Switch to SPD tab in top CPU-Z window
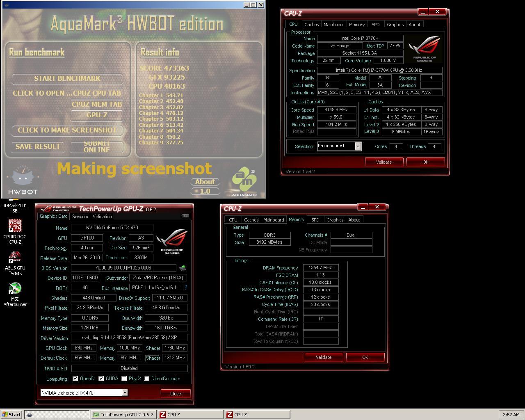The width and height of the screenshot is (525, 420). click(x=375, y=25)
